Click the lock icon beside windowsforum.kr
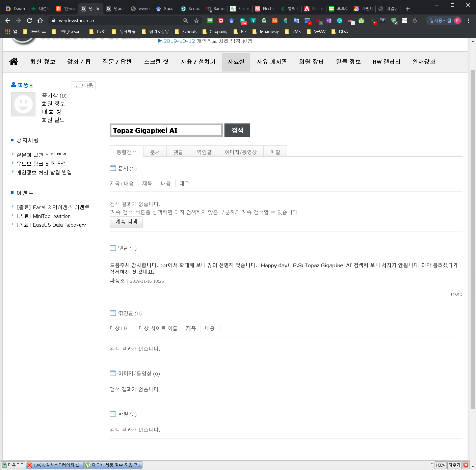Image resolution: width=476 pixels, height=470 pixels. click(54, 21)
